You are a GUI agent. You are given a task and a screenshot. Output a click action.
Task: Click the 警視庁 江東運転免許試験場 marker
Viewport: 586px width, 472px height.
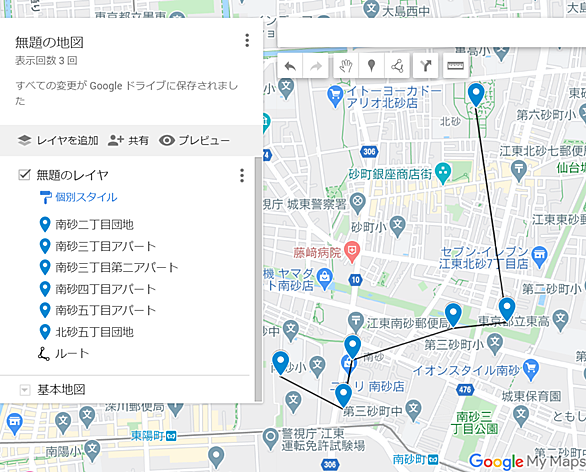coord(270,439)
